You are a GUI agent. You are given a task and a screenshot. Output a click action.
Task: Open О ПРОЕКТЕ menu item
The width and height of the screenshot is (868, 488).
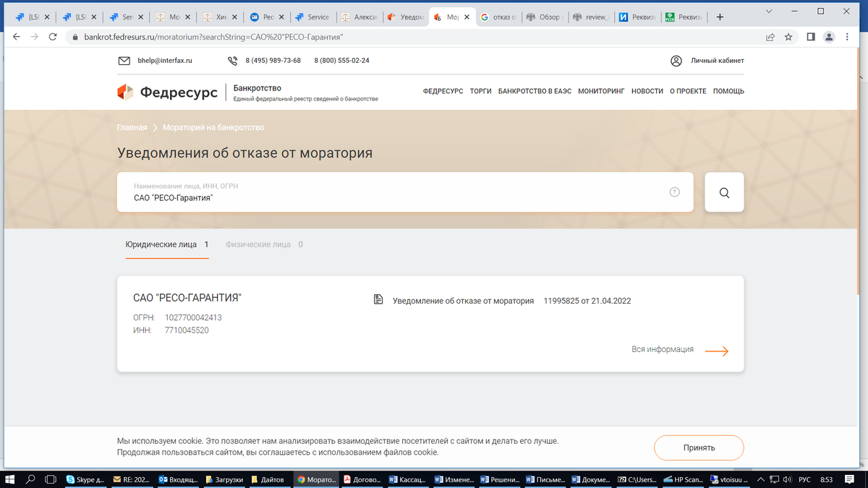tap(688, 92)
